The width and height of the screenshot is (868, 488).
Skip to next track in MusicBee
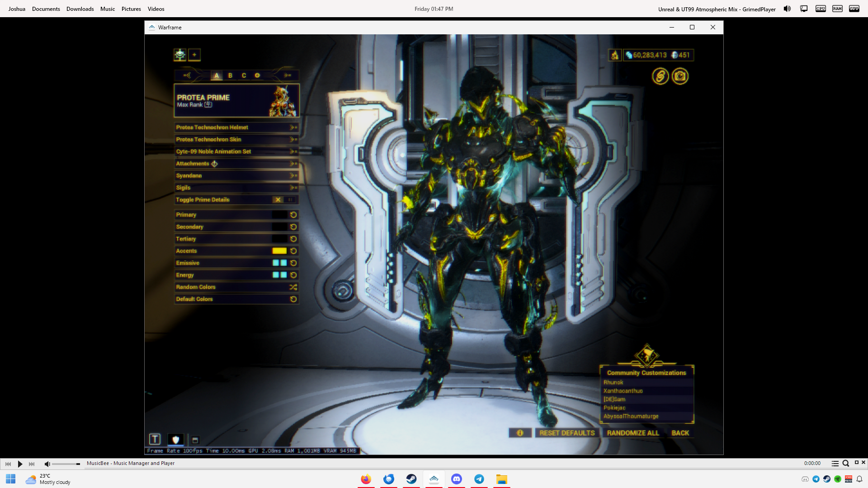32,464
